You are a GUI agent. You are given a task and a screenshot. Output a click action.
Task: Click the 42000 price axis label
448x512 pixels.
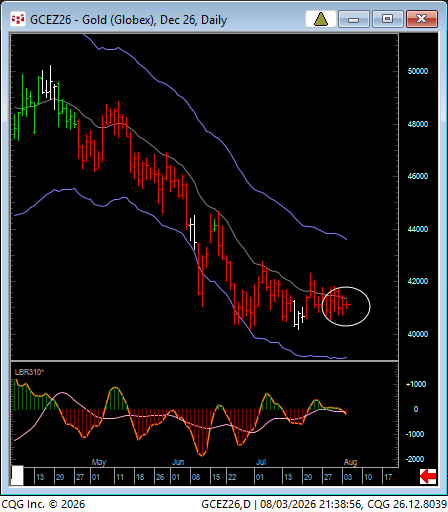pyautogui.click(x=418, y=281)
